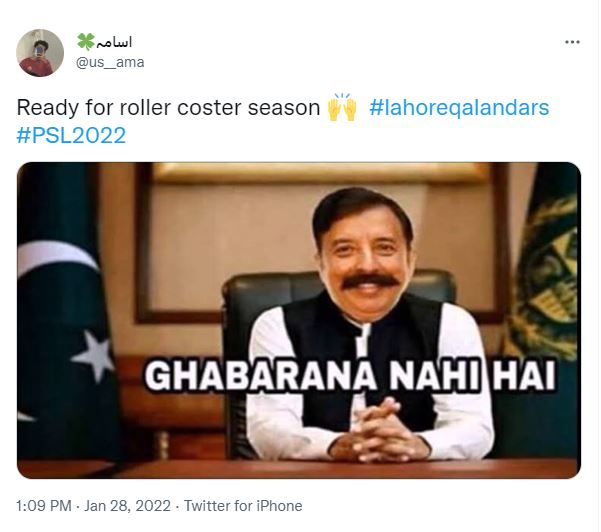Click the four-leaf clover emoji beside the name
The width and height of the screenshot is (601, 532).
[85, 41]
